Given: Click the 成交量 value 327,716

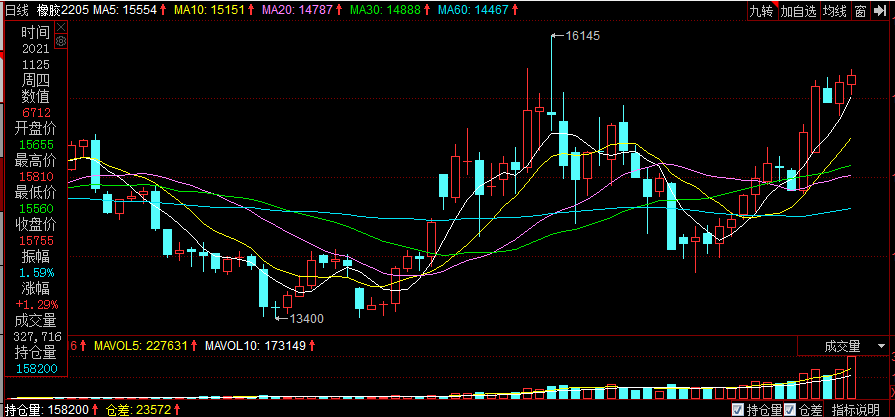Looking at the screenshot, I should [x=37, y=336].
